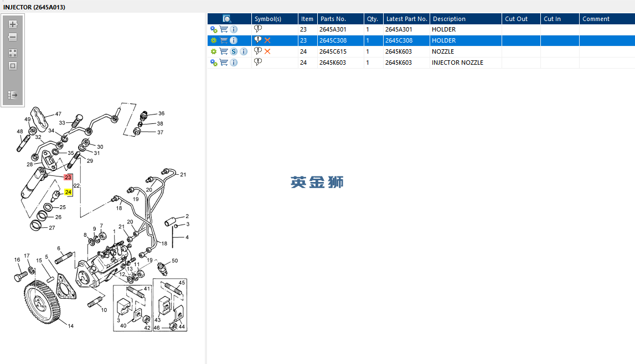Screen dimensions: 635x364
Task: Click the Cut In column header
Action: (x=560, y=19)
